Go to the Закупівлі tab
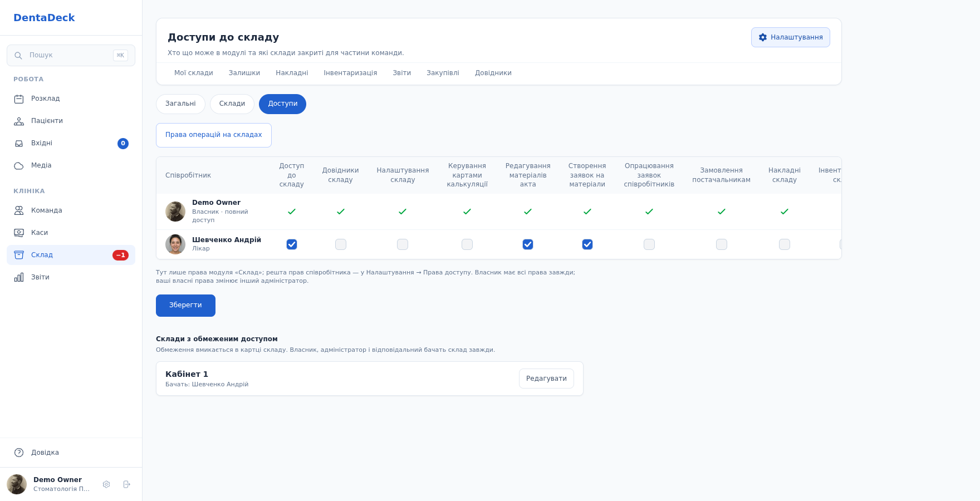Screen dimensions: 980x501 (443, 73)
